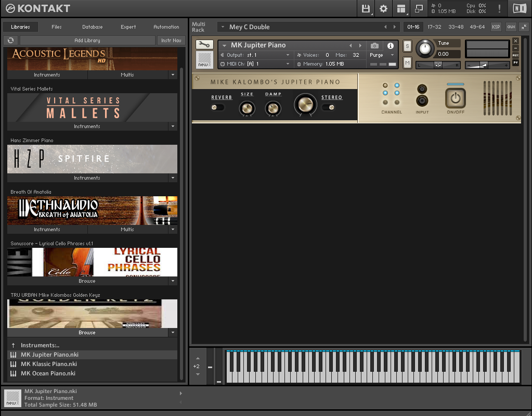The image size is (532, 416).
Task: Expand Lyrical Cello Phrases options arrow
Action: coord(173,281)
